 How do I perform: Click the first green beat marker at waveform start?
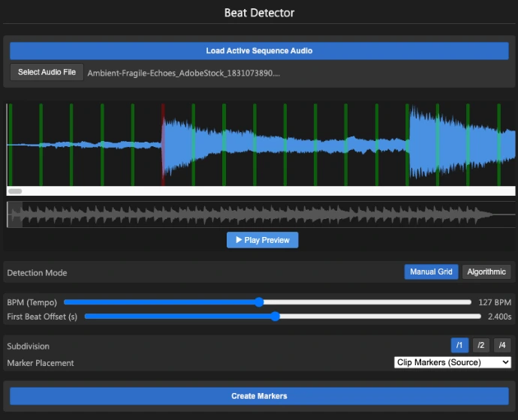[x=10, y=144]
